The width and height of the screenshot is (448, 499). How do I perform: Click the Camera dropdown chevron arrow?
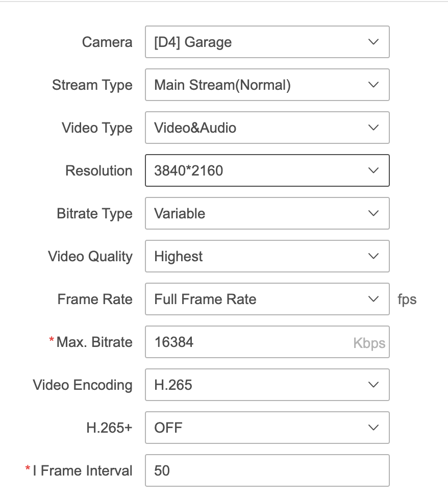click(x=374, y=42)
